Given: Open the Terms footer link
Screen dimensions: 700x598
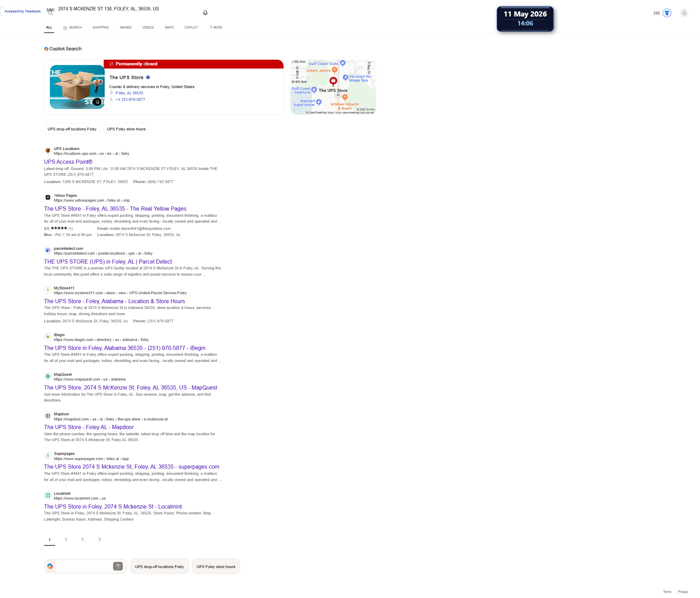Looking at the screenshot, I should click(667, 592).
